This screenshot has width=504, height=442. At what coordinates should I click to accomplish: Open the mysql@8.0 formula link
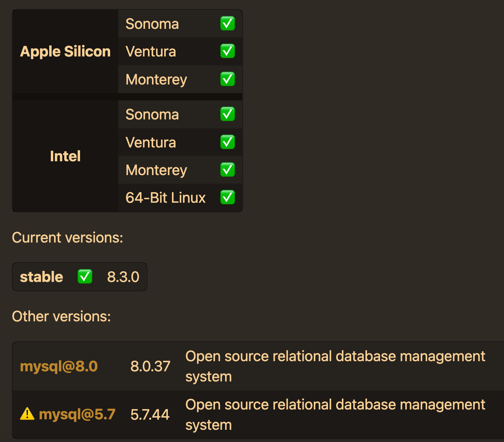[x=59, y=366]
